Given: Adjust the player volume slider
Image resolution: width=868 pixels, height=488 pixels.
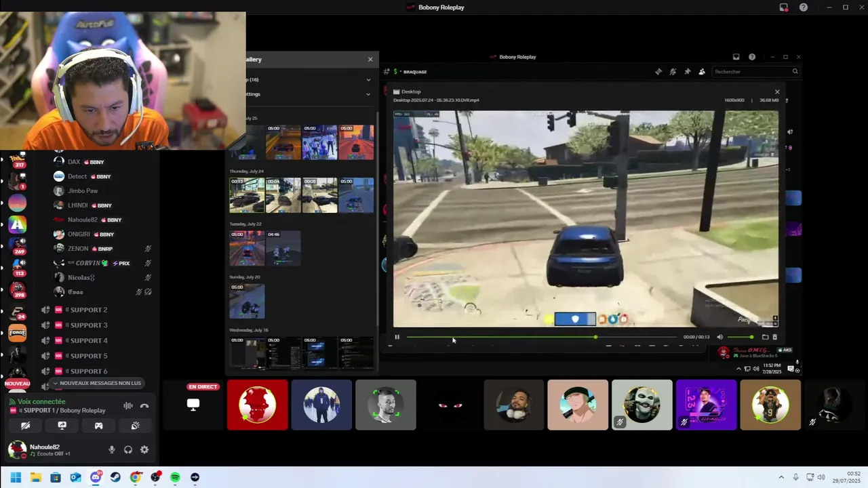Looking at the screenshot, I should (x=740, y=337).
